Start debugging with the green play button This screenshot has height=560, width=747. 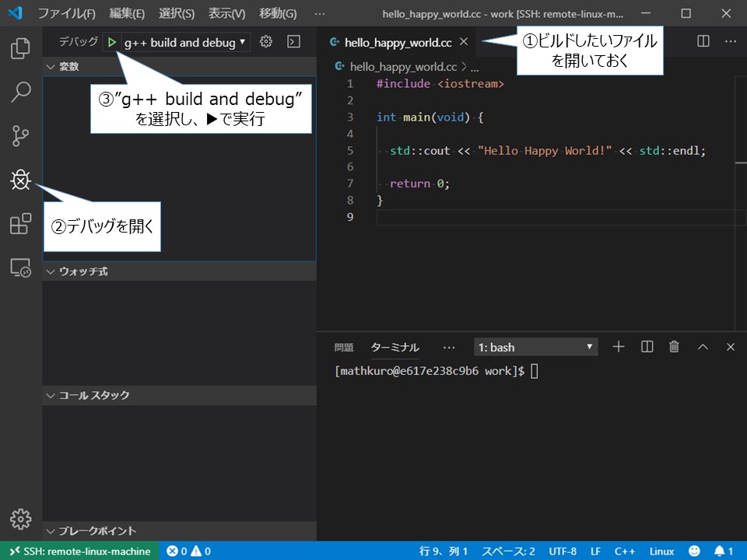pyautogui.click(x=112, y=42)
